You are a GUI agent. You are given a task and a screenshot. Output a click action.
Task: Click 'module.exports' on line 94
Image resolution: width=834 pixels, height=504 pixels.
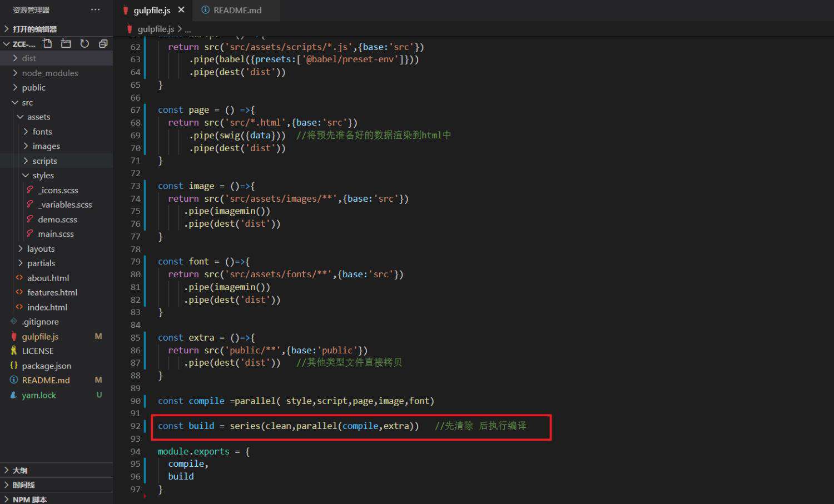pos(193,451)
